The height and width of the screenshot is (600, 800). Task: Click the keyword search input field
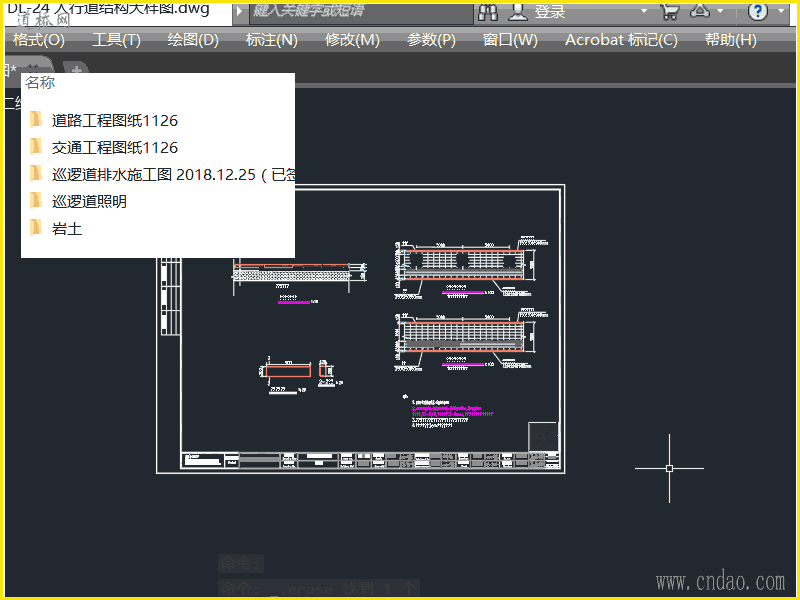click(x=361, y=13)
